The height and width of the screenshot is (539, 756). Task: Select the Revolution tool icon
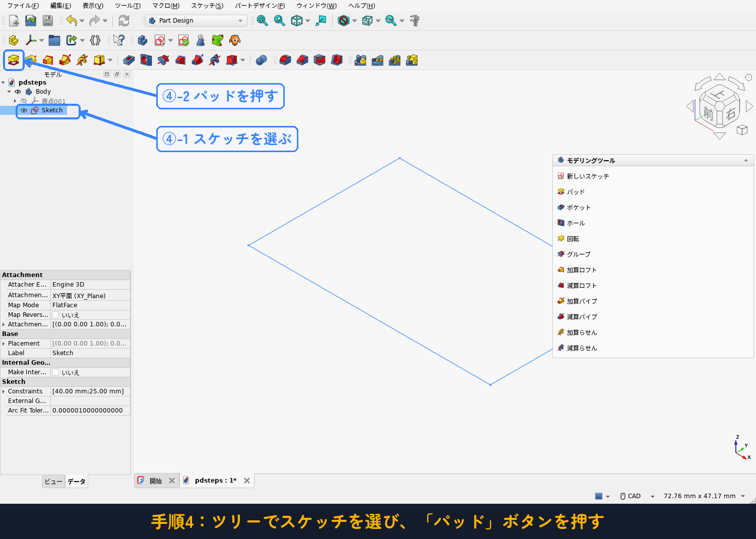point(31,60)
